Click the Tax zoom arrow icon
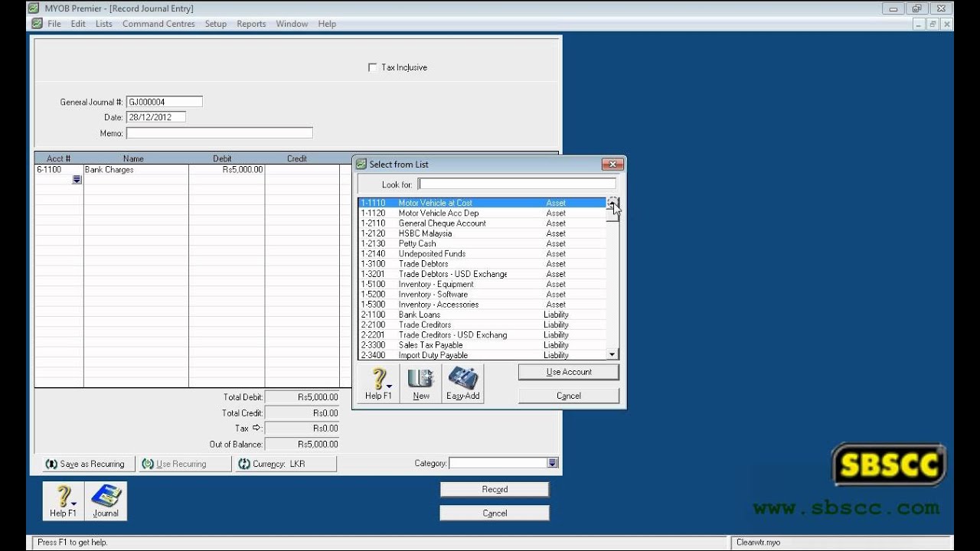Image resolution: width=980 pixels, height=551 pixels. pyautogui.click(x=256, y=428)
